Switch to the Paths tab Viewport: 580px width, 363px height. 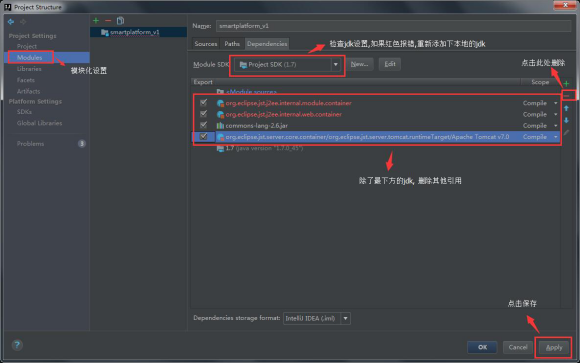(x=232, y=44)
